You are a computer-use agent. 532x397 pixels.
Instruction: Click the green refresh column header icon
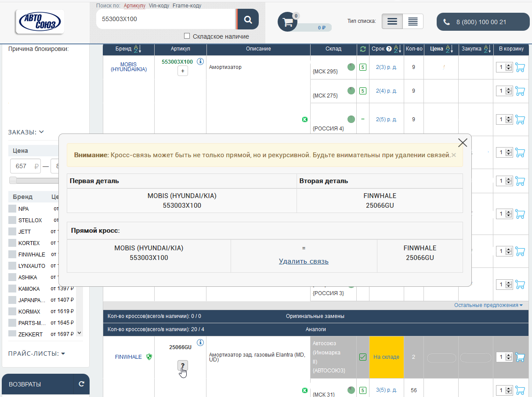tap(362, 49)
